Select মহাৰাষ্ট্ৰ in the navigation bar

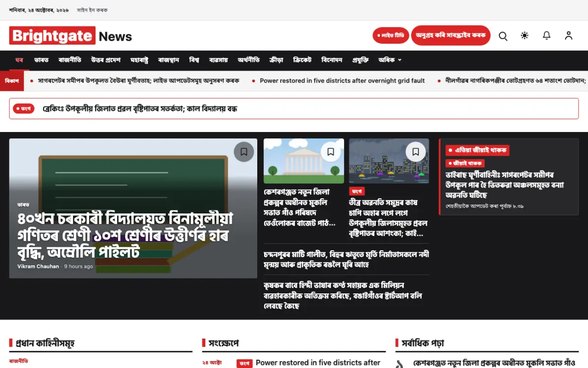[139, 60]
